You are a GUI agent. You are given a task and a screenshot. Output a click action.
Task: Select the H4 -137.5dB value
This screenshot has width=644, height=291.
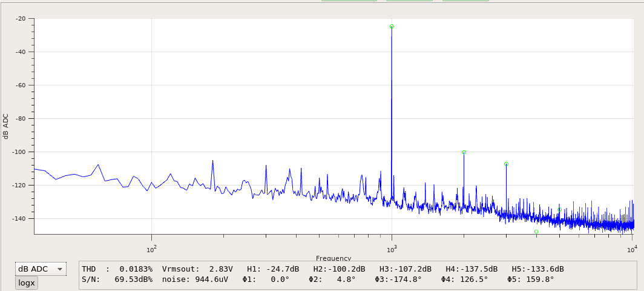pos(471,269)
